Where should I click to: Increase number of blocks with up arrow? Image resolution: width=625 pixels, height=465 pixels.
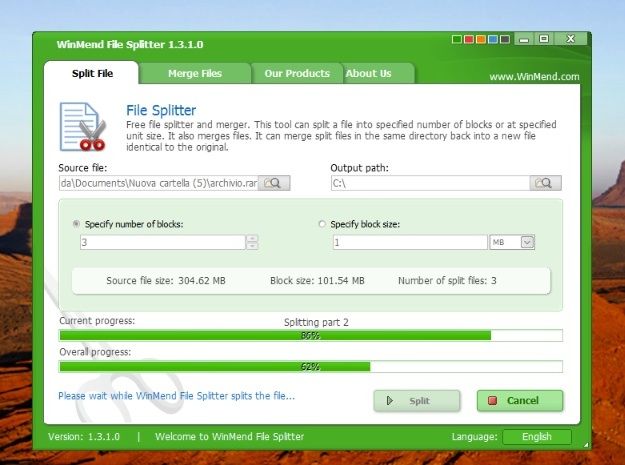tap(252, 238)
